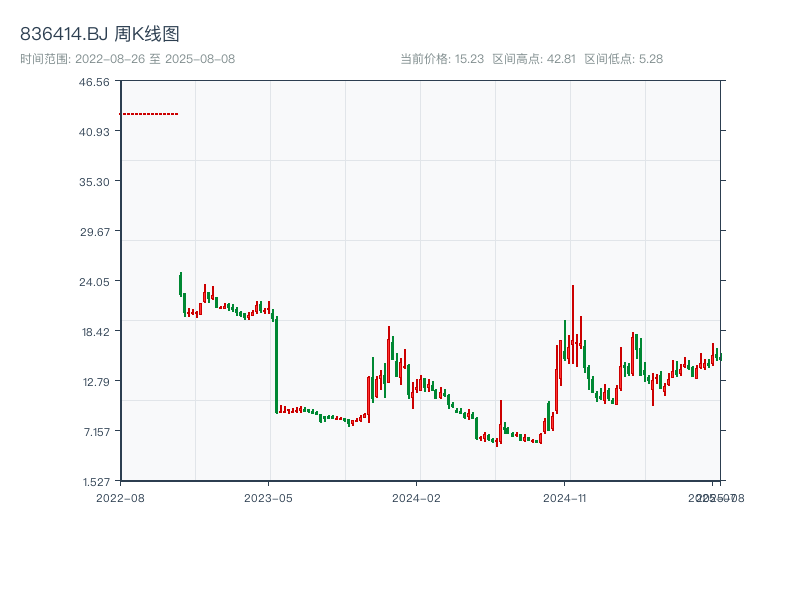
Task: Click the y-axis label 40.93
Action: coord(94,132)
